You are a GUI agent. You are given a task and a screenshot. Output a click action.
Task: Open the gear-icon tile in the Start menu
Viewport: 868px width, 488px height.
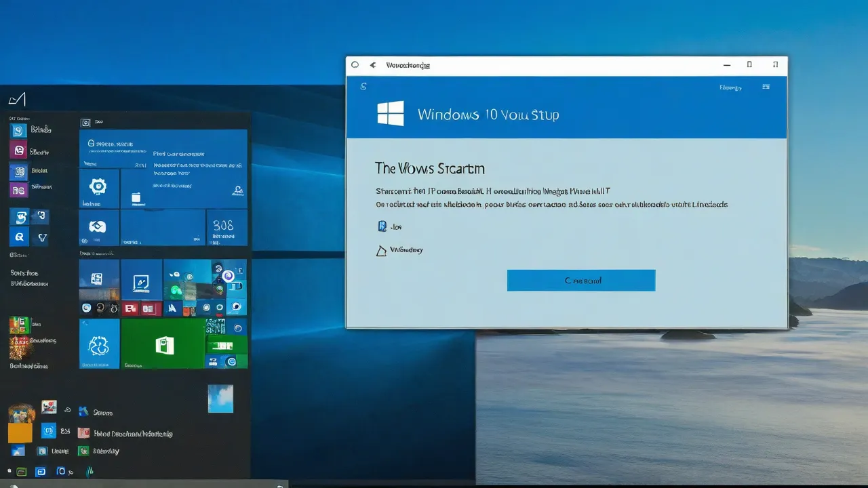tap(99, 188)
